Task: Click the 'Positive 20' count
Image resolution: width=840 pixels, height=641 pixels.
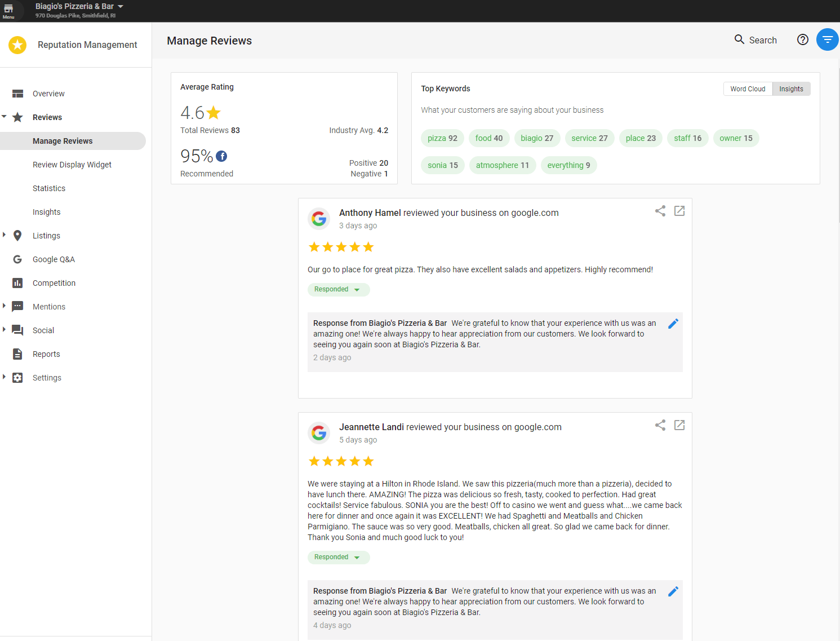Action: [368, 163]
